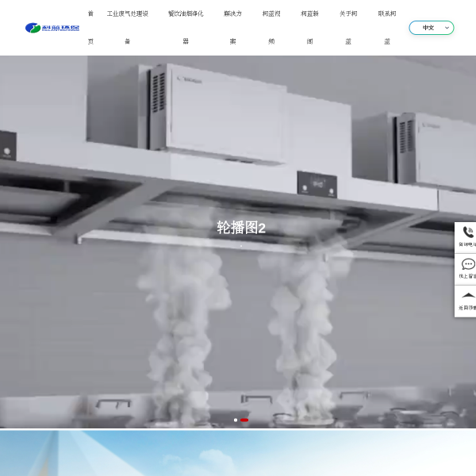The width and height of the screenshot is (476, 476).
Task: Expand the 中文 language dropdown
Action: [432, 28]
